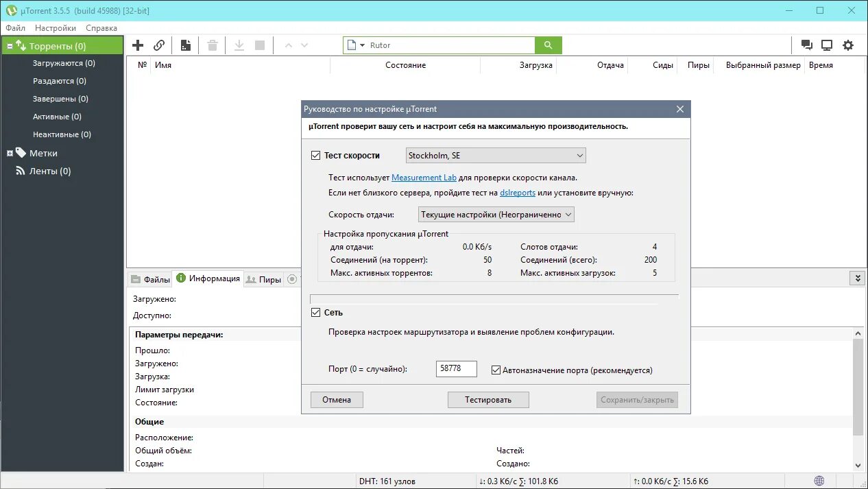Click the Сохранить/закрыть button
Screen dimensions: 868x489
(637, 400)
